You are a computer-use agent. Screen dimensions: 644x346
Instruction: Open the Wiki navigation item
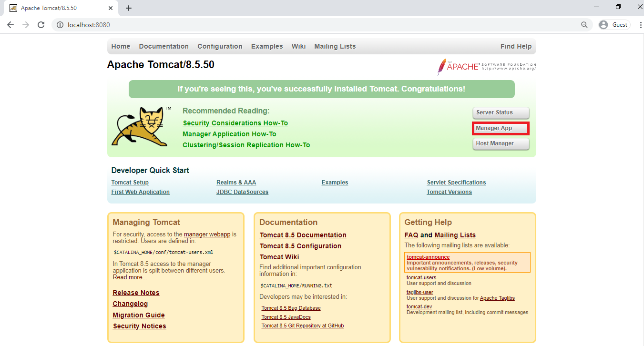pyautogui.click(x=298, y=46)
